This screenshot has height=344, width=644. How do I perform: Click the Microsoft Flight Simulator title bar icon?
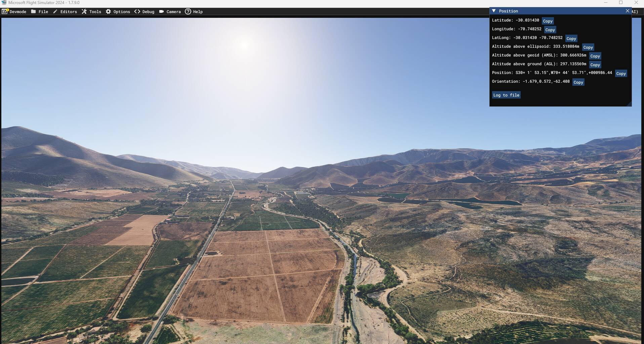coord(4,3)
